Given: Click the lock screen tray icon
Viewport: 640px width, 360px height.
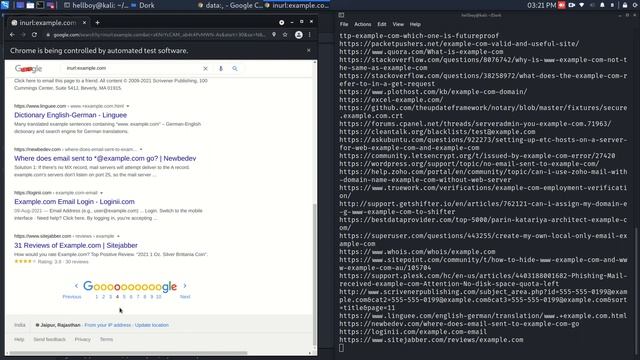Looking at the screenshot, I should pyautogui.click(x=624, y=5).
